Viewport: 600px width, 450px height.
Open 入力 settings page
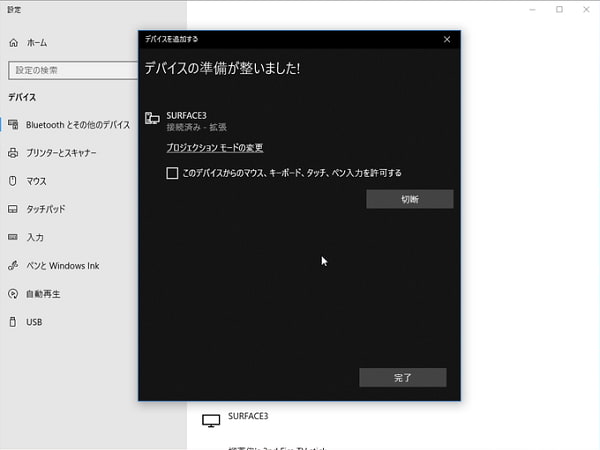35,237
